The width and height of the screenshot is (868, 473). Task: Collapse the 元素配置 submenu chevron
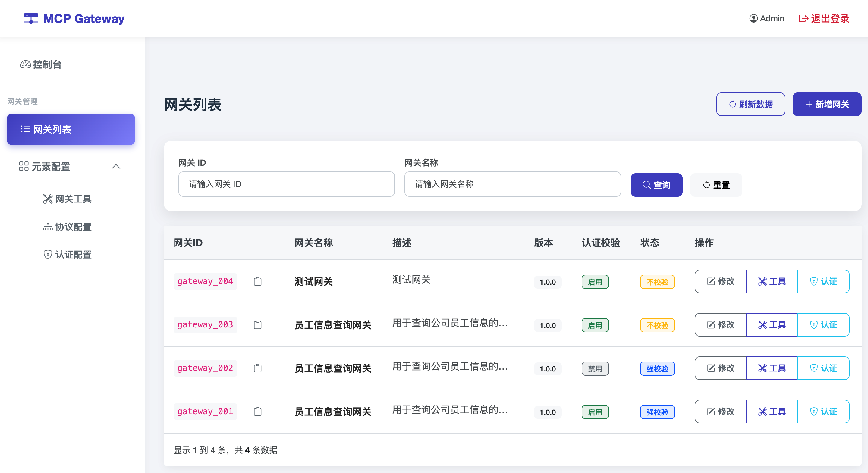116,166
